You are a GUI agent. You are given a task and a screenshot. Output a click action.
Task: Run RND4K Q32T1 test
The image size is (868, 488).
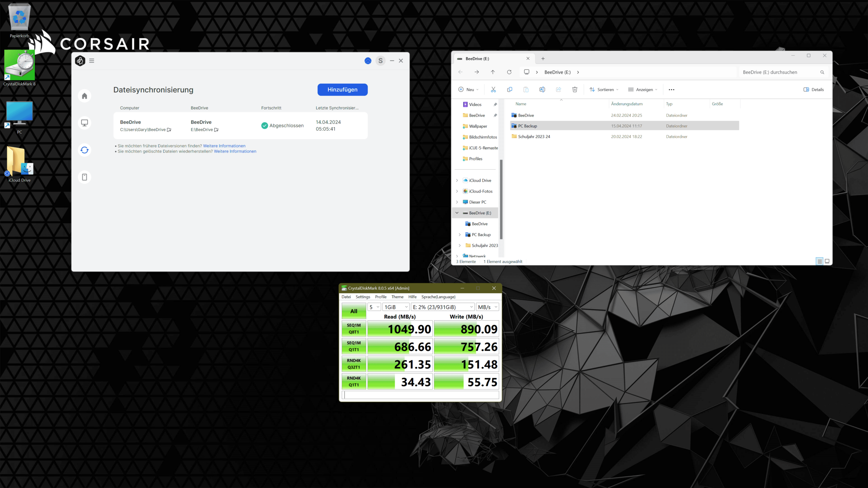(354, 364)
